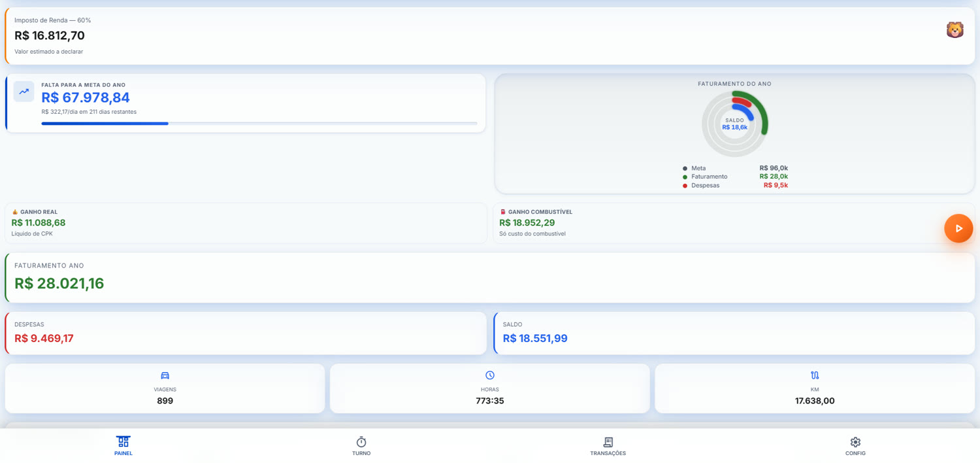Click the route icon above KM

pos(815,375)
